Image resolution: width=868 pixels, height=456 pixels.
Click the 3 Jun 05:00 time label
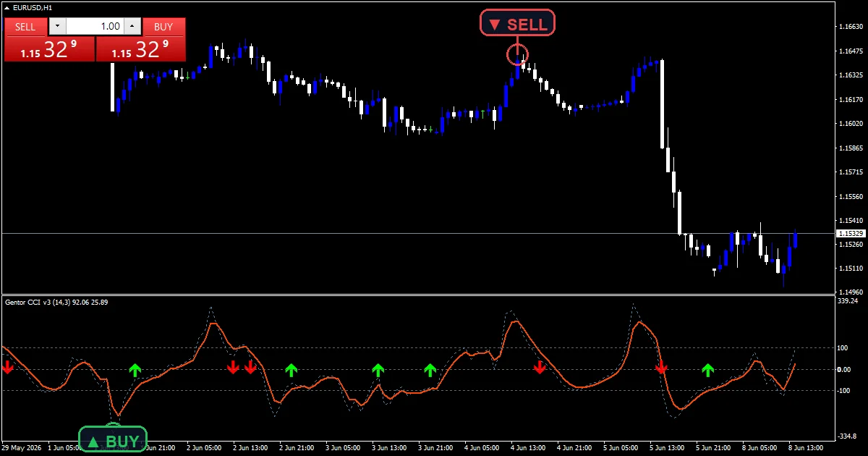pyautogui.click(x=344, y=449)
